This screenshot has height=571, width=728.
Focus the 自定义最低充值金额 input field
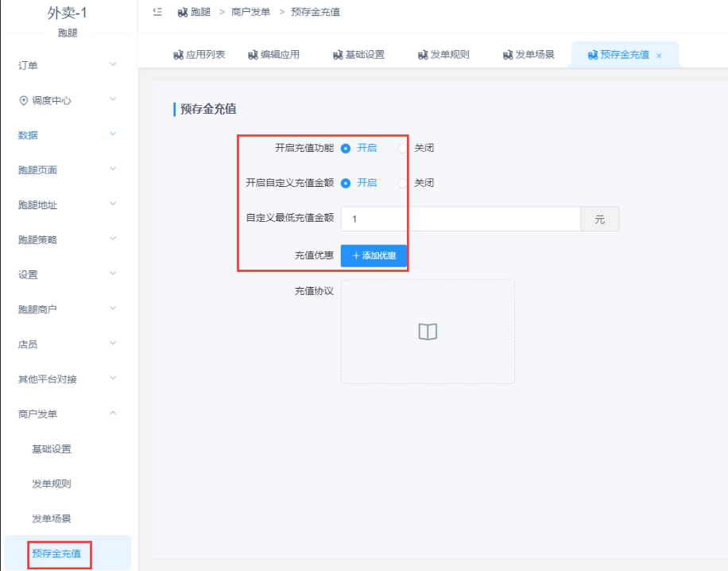(x=461, y=219)
